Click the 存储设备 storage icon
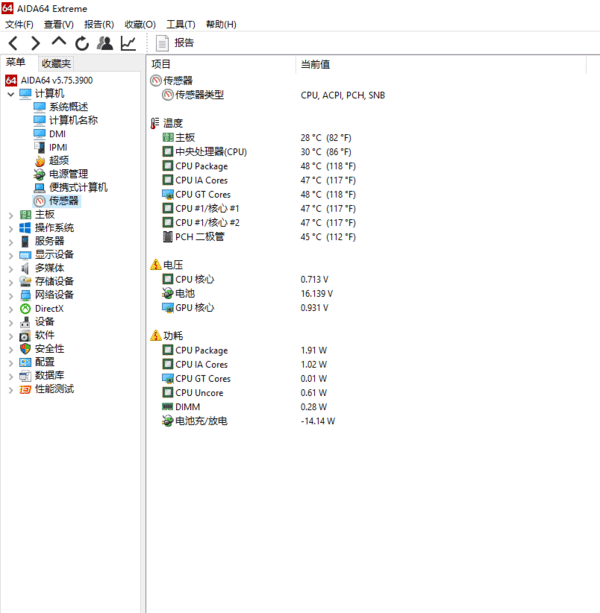The image size is (600, 613). coord(25,281)
